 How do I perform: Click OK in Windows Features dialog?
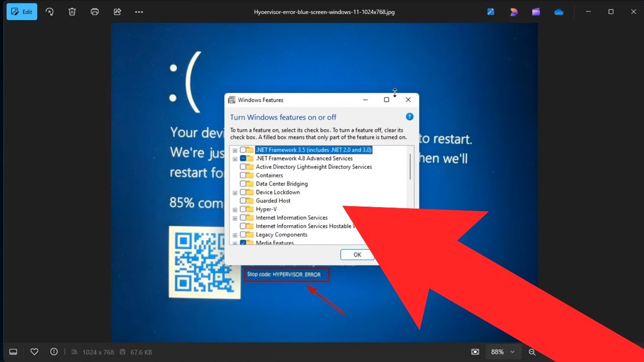point(357,254)
